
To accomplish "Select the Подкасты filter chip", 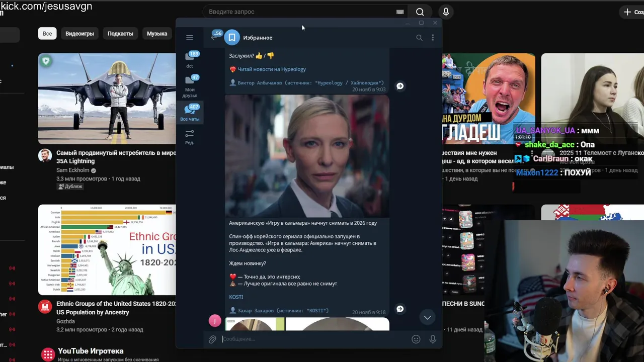I will click(x=120, y=34).
